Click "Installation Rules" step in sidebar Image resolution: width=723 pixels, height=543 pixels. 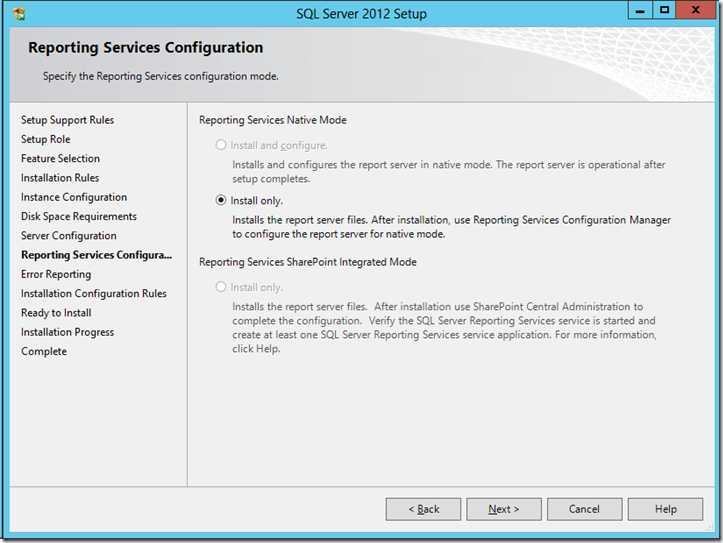60,178
